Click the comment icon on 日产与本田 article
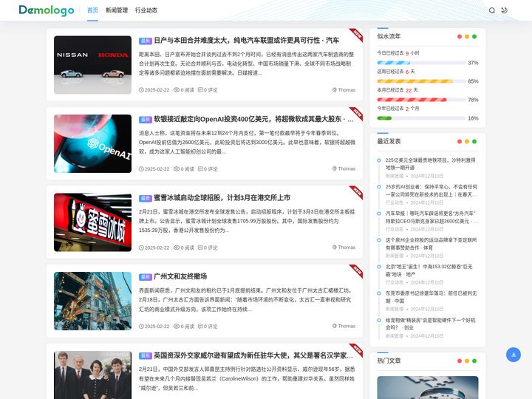 200,90
